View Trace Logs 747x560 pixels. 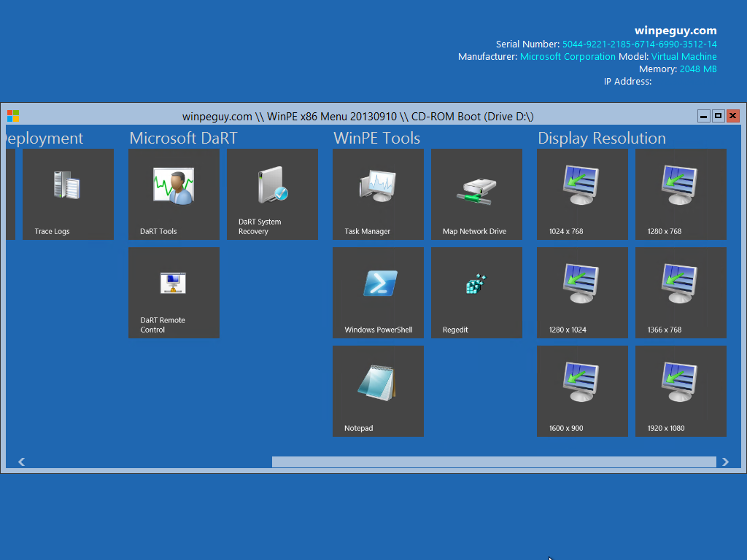tap(68, 194)
